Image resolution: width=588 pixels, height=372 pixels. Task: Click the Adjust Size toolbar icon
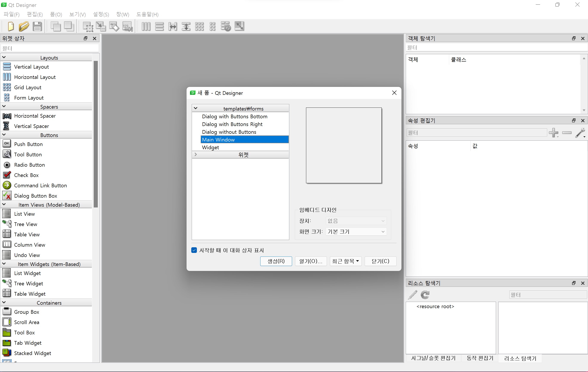[239, 26]
